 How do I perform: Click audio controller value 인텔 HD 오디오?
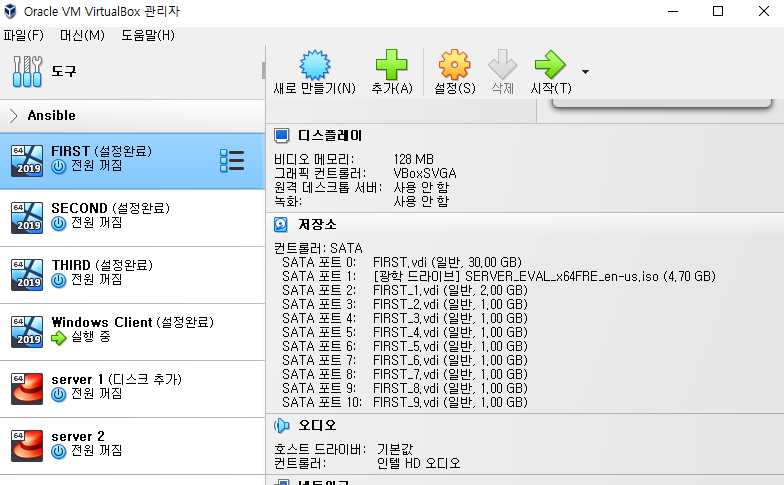click(x=418, y=464)
